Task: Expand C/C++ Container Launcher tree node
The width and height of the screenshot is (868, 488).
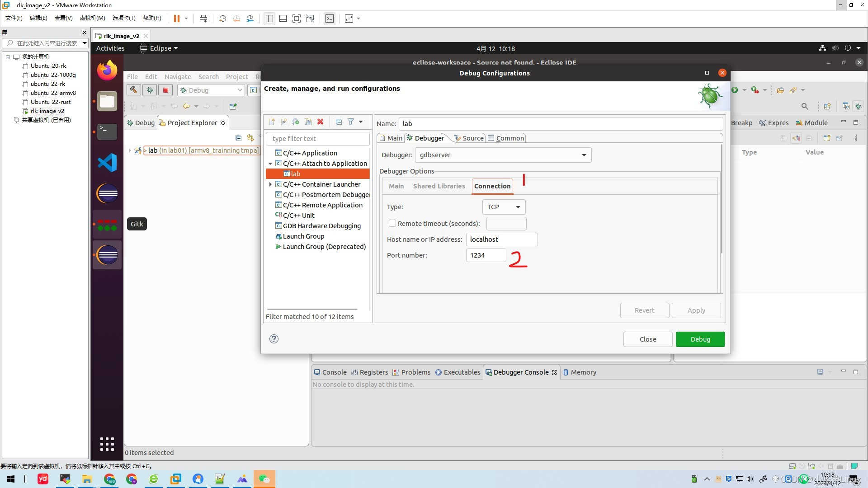Action: [x=270, y=184]
